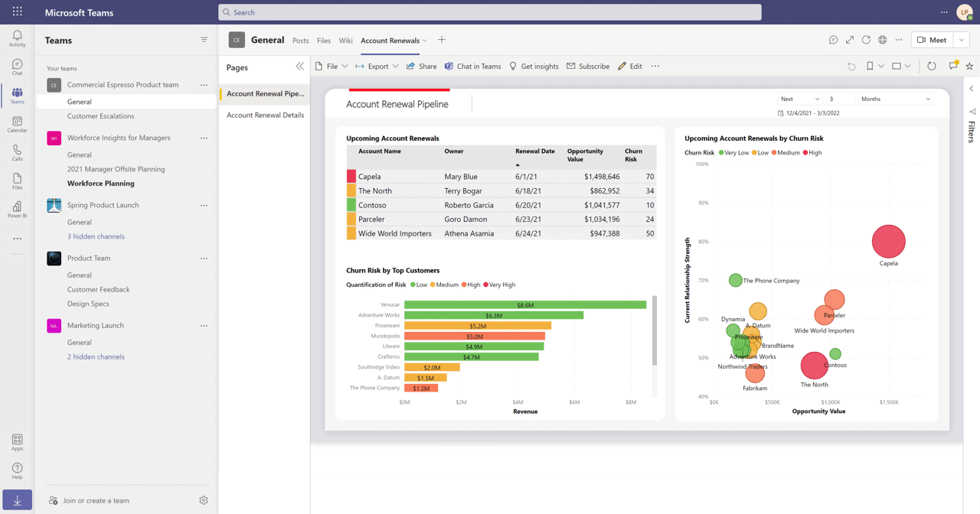Select Account Renewal Details page
The width and height of the screenshot is (980, 514).
265,115
